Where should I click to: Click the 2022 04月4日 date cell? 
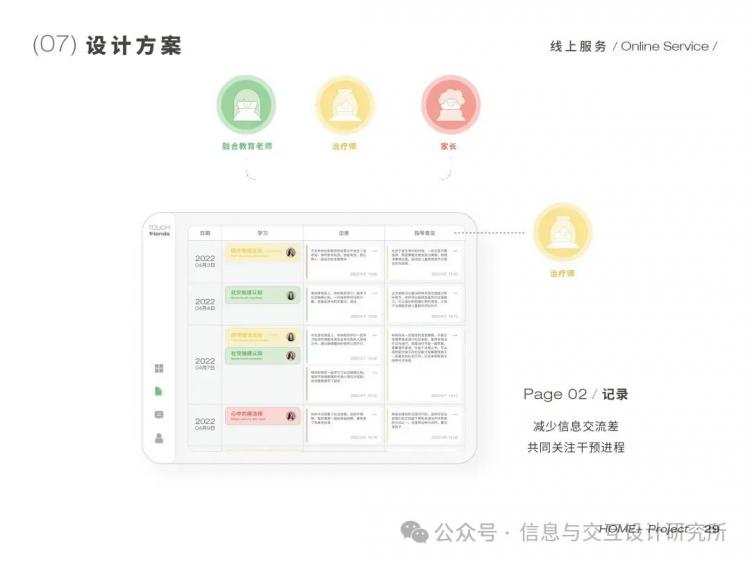pyautogui.click(x=205, y=304)
